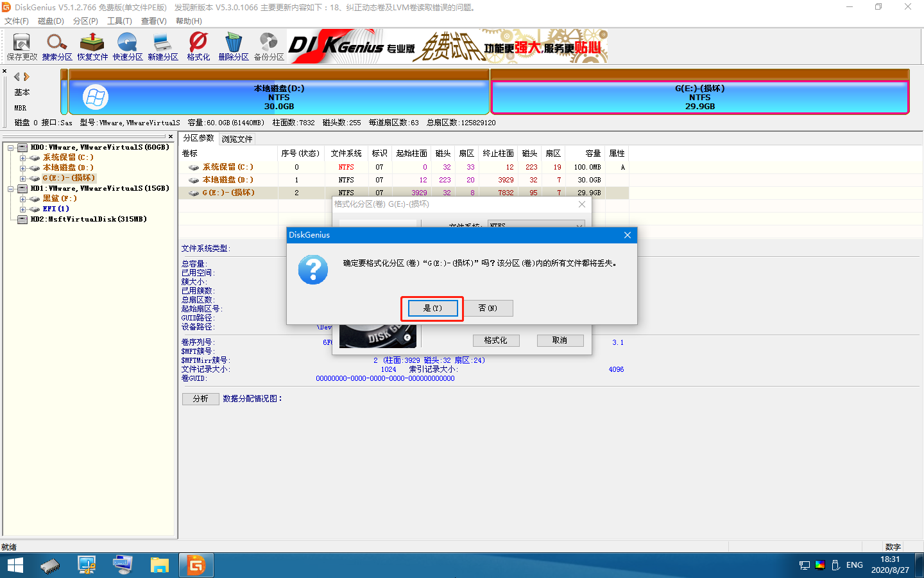
Task: Click 系统保留(C:) row in the partition table
Action: coord(404,167)
